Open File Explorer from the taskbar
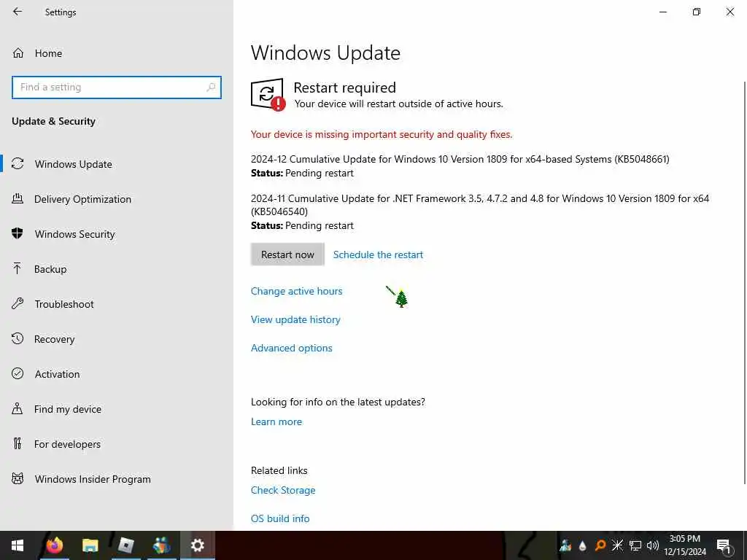Viewport: 747px width, 560px height. point(90,545)
